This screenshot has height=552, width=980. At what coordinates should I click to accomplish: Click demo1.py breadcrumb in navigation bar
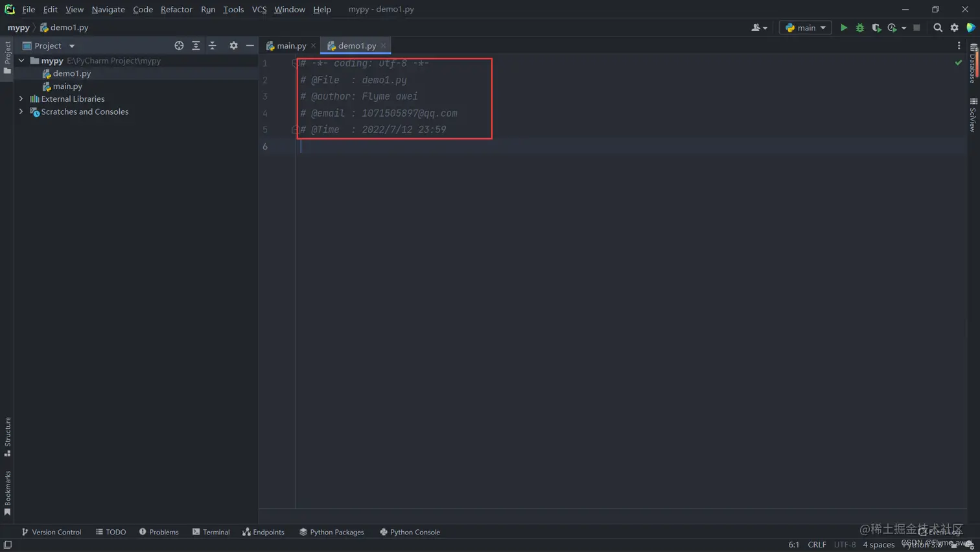pyautogui.click(x=64, y=28)
